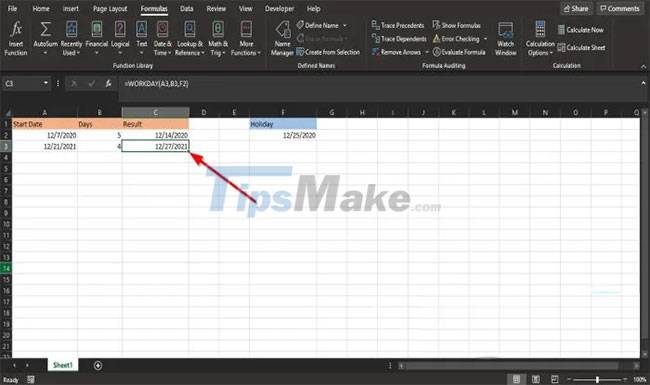Open the AutoSum dropdown arrow
The width and height of the screenshot is (650, 385).
[45, 53]
